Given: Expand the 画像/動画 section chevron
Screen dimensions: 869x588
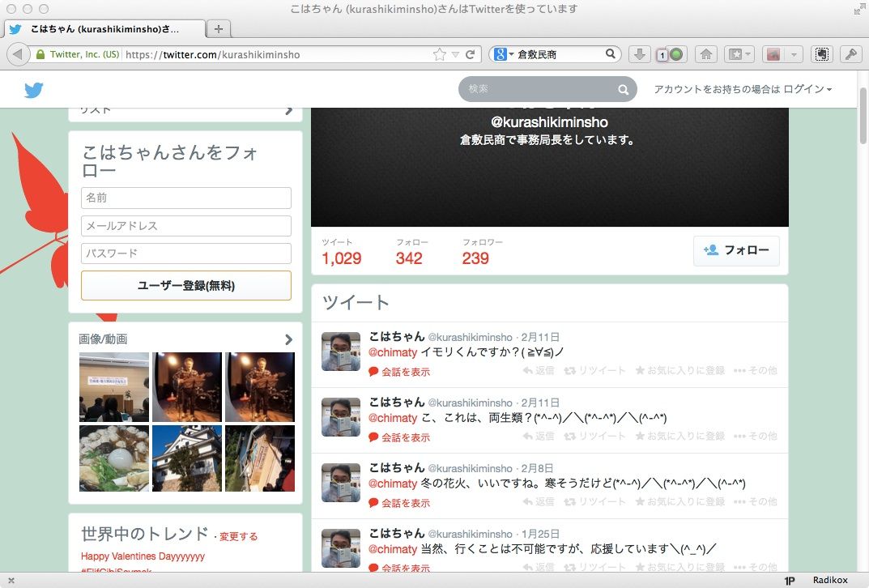Looking at the screenshot, I should click(x=288, y=339).
